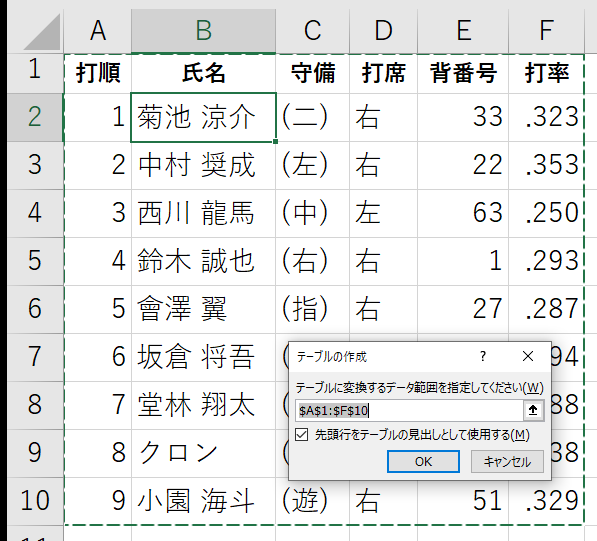Toggle 先頭行をテーブルの見出しとして使用する checkbox
Screen dimensions: 597x541
click(x=302, y=434)
